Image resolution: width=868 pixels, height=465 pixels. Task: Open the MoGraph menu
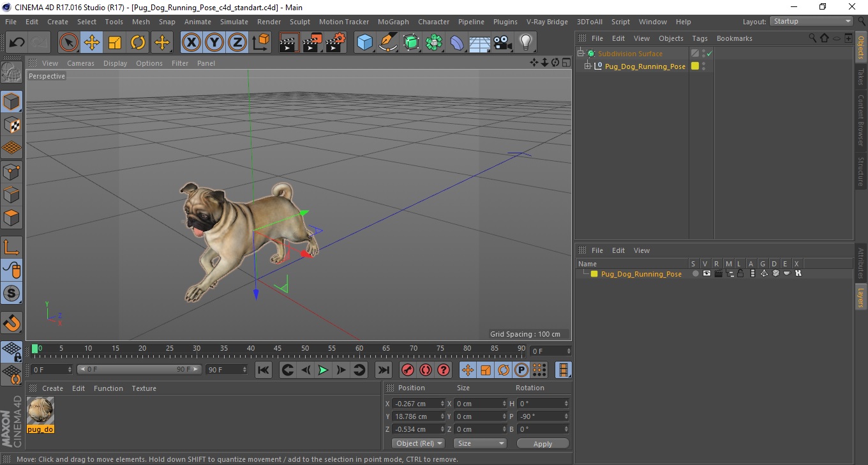[394, 22]
